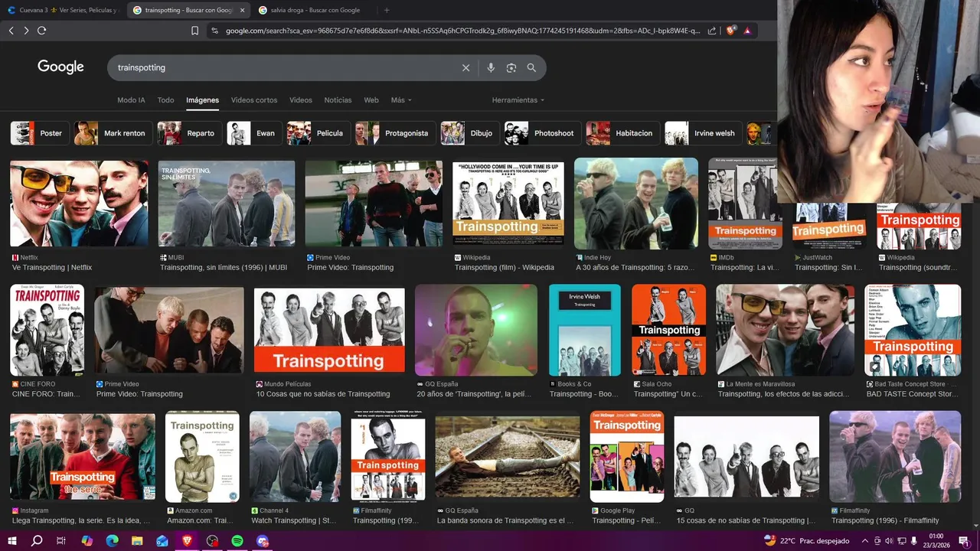Go to Google homepage via logo

[60, 67]
